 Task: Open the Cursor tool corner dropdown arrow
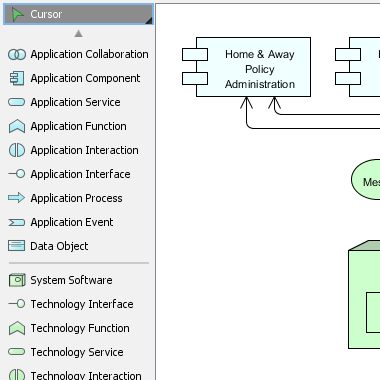click(x=149, y=21)
